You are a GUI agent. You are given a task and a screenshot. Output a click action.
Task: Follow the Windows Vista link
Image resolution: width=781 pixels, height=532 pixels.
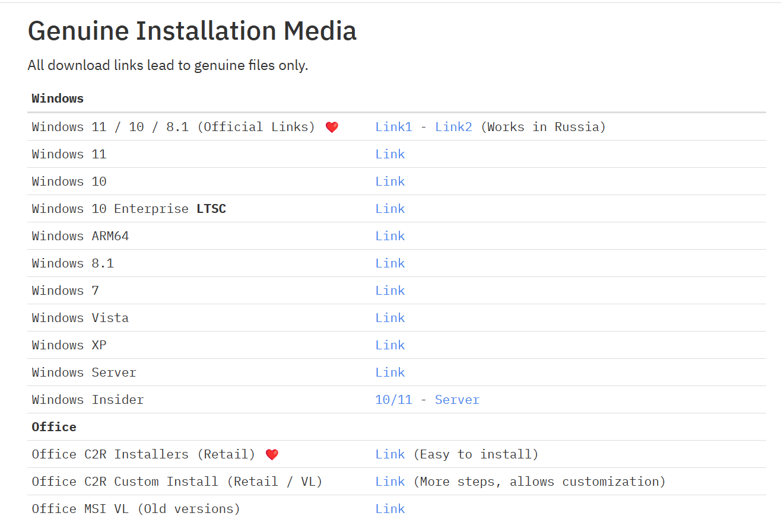click(x=390, y=318)
